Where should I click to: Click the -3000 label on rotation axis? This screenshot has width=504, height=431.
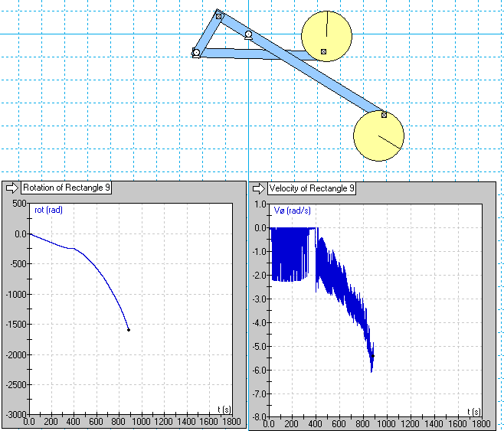point(16,415)
